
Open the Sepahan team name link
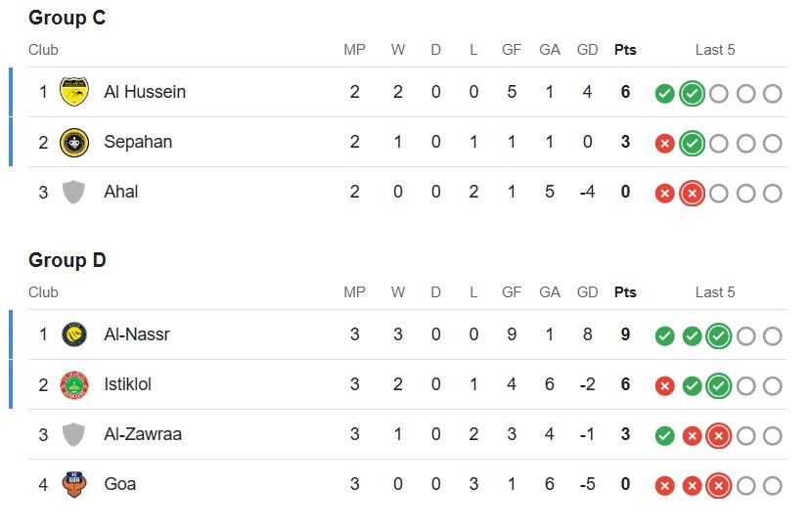click(x=138, y=142)
